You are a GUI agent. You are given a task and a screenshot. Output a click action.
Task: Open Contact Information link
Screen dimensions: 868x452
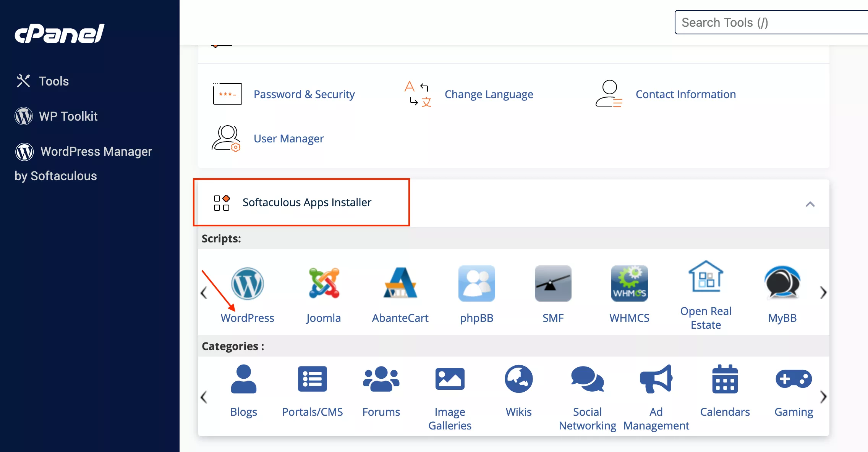pyautogui.click(x=685, y=94)
